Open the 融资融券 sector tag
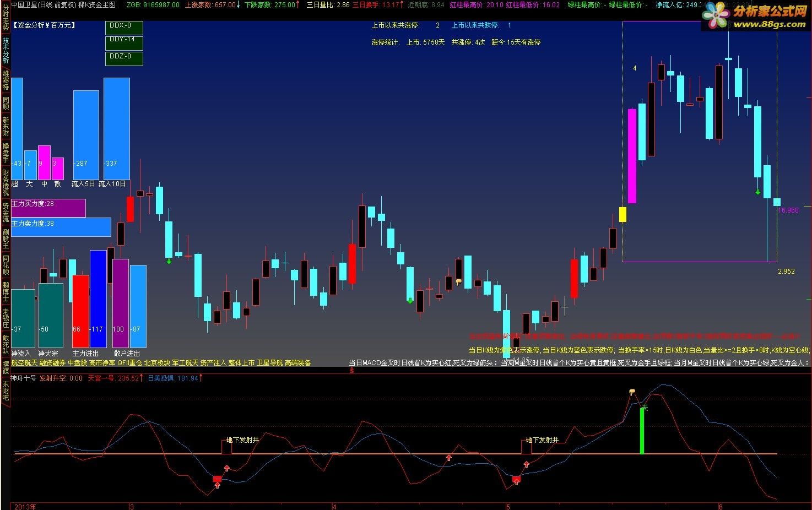 (x=52, y=363)
